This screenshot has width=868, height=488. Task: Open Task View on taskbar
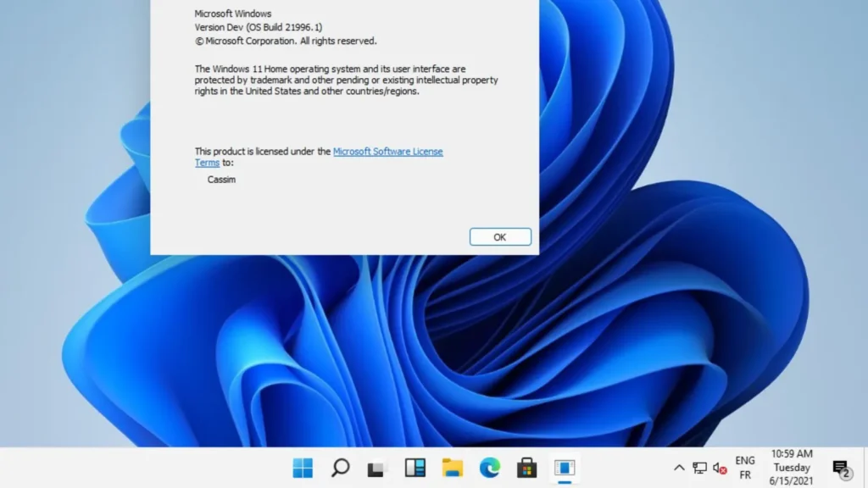pos(376,469)
